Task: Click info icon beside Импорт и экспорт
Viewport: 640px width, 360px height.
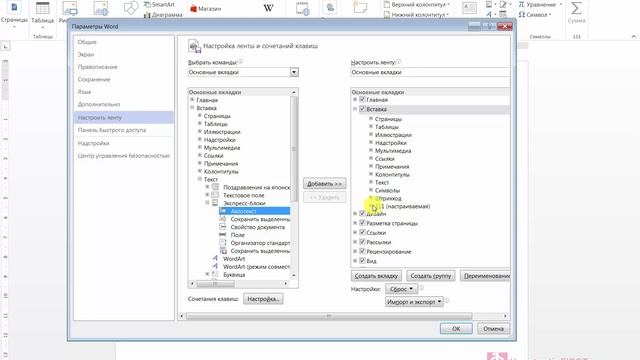Action: click(447, 300)
